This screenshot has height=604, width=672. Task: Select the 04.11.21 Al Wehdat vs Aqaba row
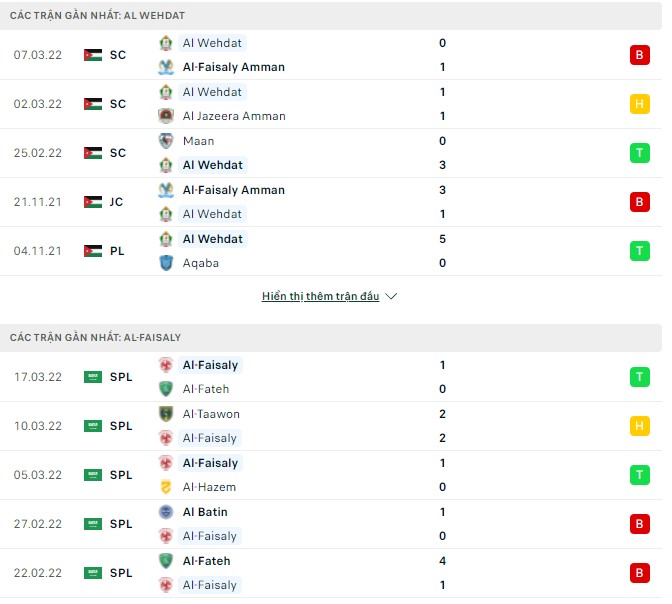pos(330,251)
